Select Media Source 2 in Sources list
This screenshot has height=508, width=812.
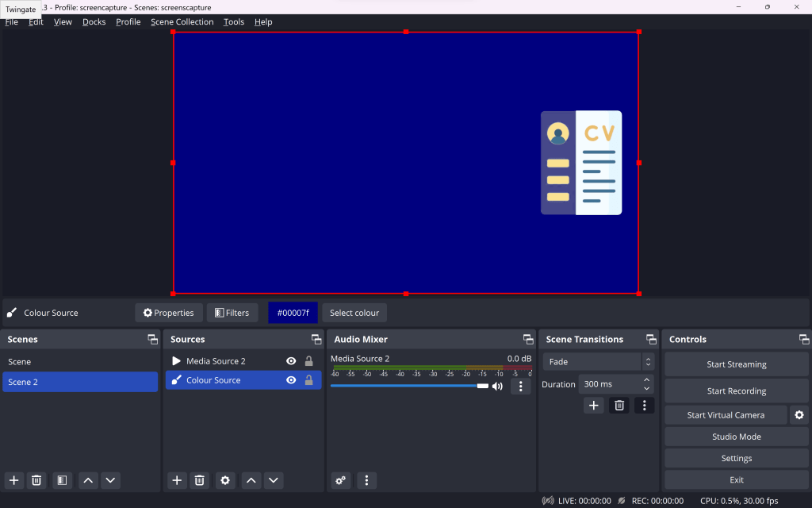243,361
